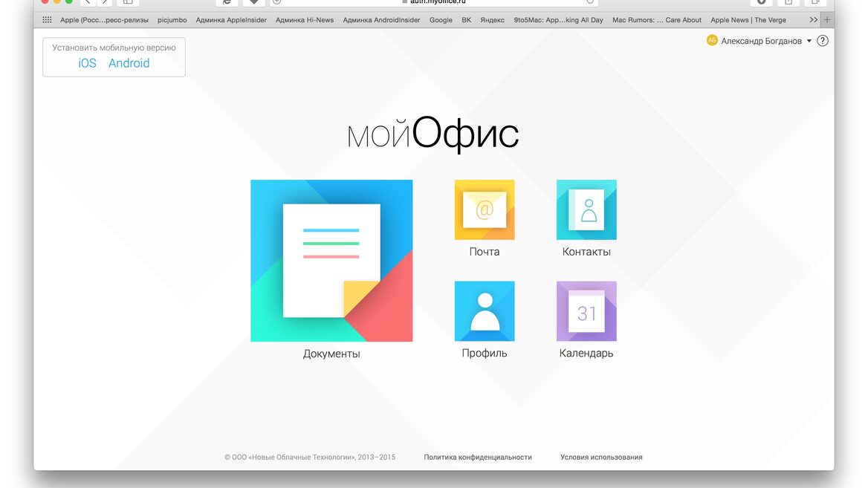868x488 pixels.
Task: Open Apple News | The Verge bookmark
Action: pyautogui.click(x=748, y=20)
